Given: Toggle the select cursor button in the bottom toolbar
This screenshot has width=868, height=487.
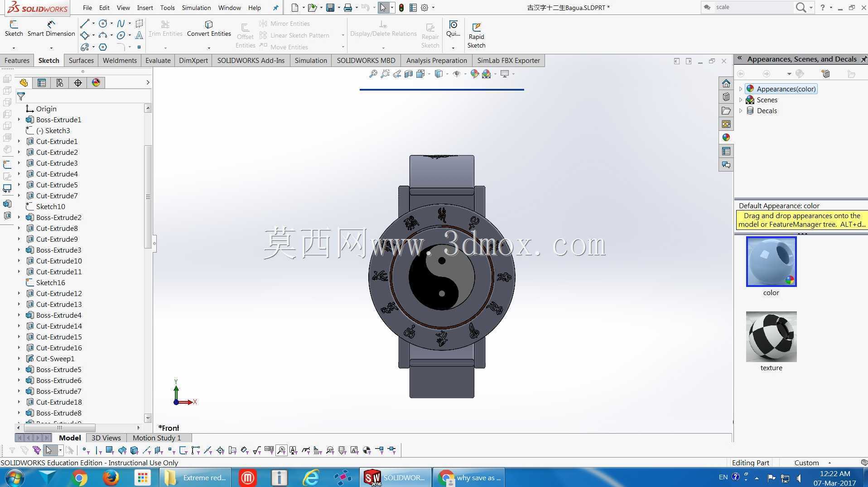Looking at the screenshot, I should [x=48, y=450].
